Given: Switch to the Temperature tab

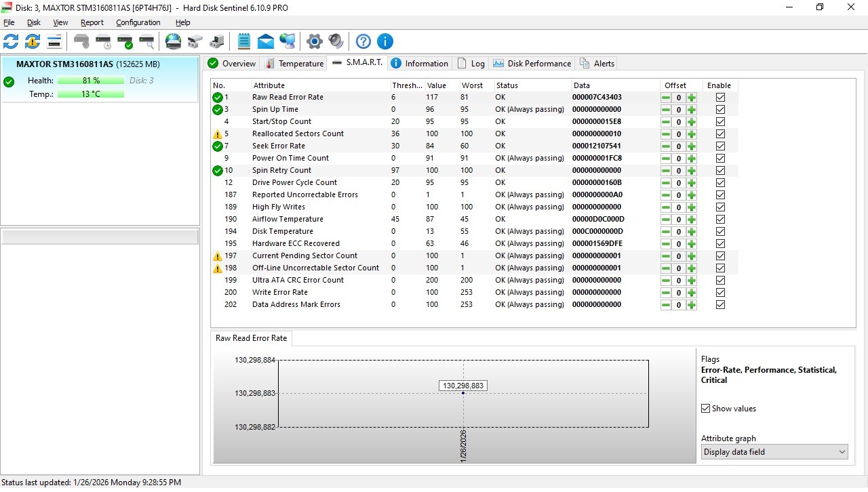Looking at the screenshot, I should click(294, 64).
